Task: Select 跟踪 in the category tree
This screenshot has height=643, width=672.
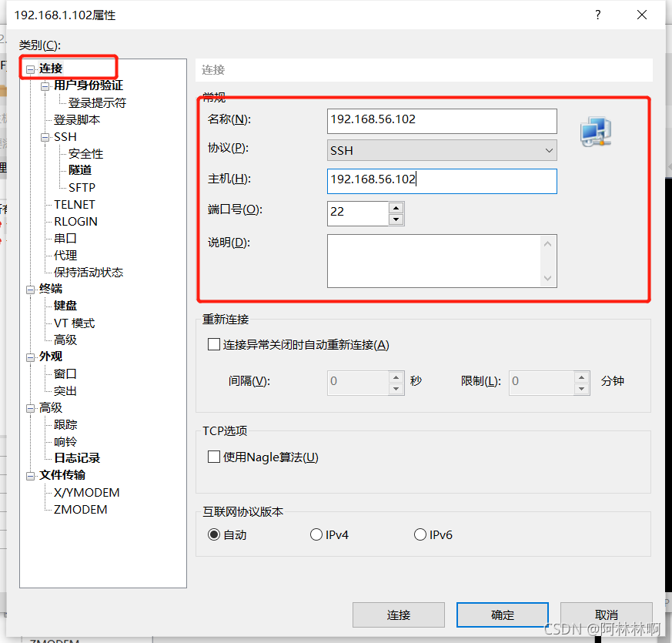Action: pyautogui.click(x=65, y=425)
